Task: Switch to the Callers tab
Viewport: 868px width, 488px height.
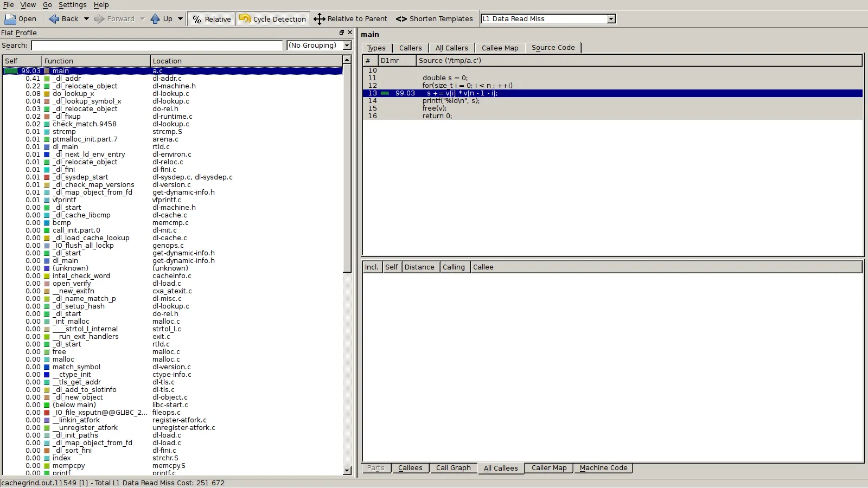Action: [411, 48]
